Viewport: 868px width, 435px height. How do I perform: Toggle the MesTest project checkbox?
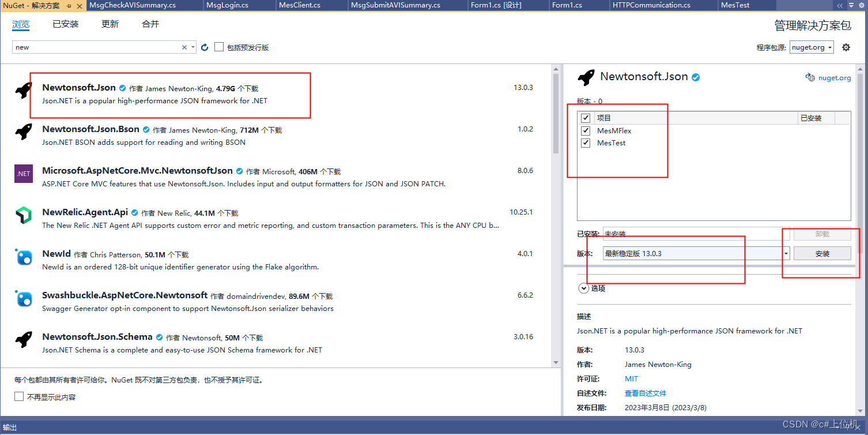[x=586, y=143]
